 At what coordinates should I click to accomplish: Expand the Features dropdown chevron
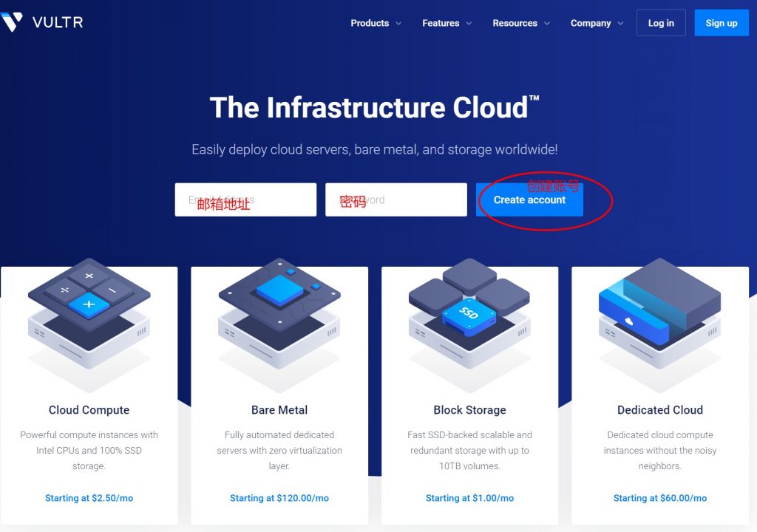tap(469, 23)
